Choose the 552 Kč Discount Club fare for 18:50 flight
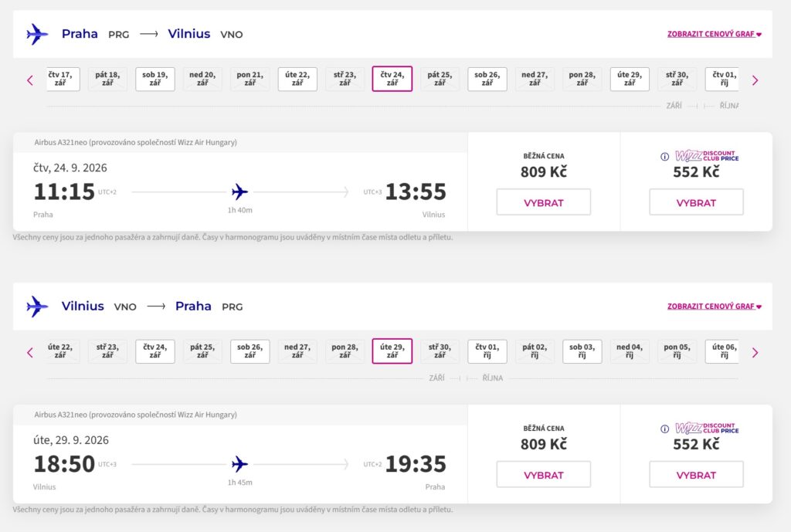Image resolution: width=791 pixels, height=532 pixels. (696, 475)
